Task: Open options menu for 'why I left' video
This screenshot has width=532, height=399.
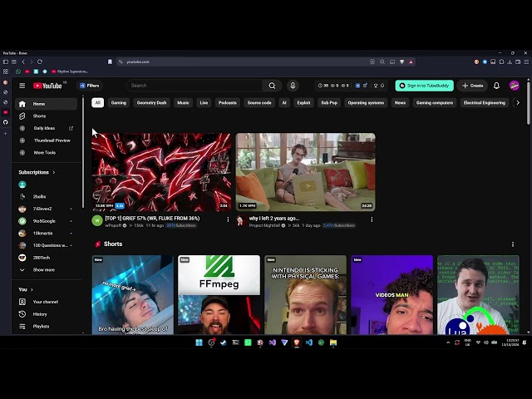Action: [x=372, y=219]
